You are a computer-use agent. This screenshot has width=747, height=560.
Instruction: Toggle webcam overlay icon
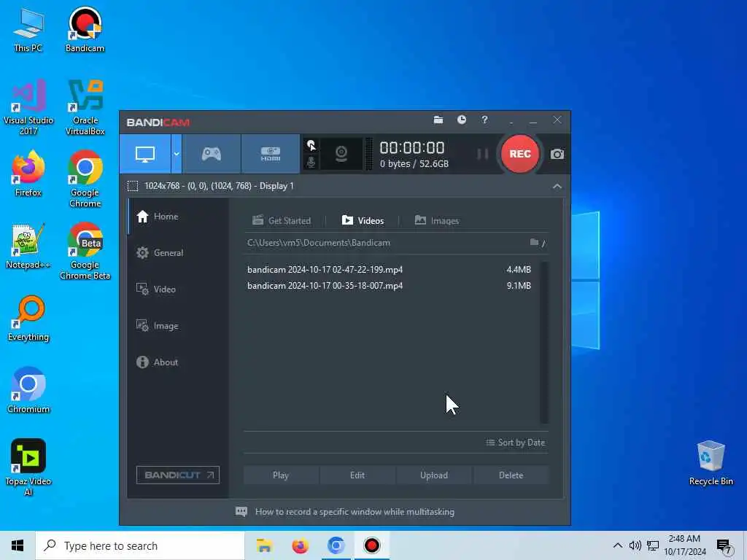341,154
